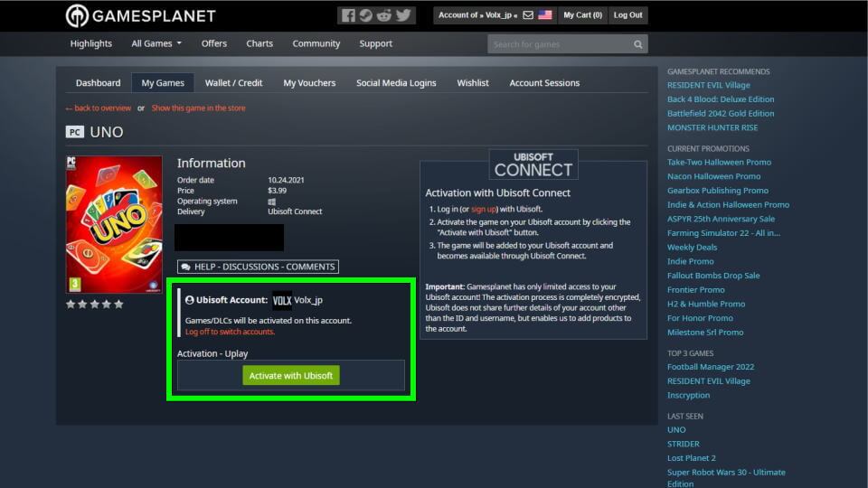Switch to the Wishlist tab
Screen dimensions: 868x488
pyautogui.click(x=473, y=83)
